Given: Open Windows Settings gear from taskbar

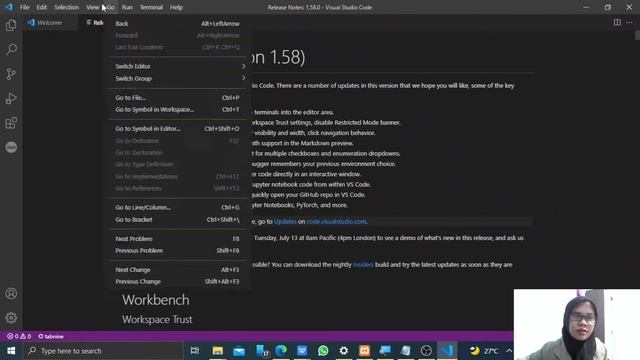Looking at the screenshot, I should tap(344, 351).
